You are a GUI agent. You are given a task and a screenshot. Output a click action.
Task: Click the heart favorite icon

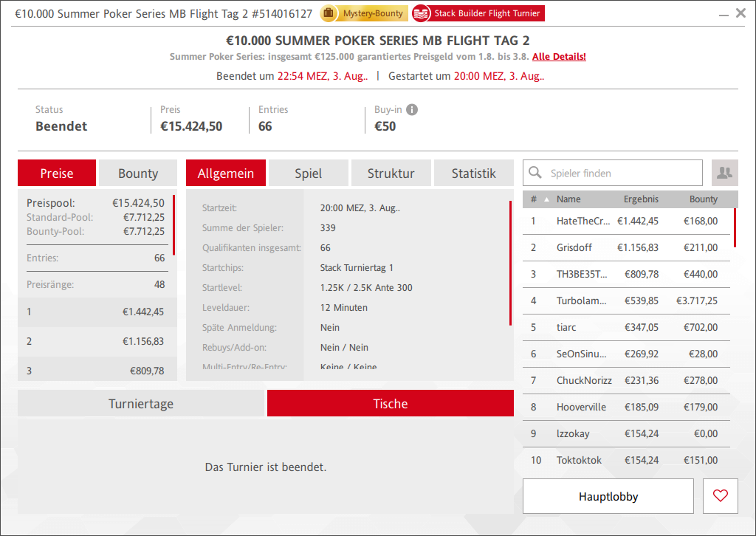point(721,496)
